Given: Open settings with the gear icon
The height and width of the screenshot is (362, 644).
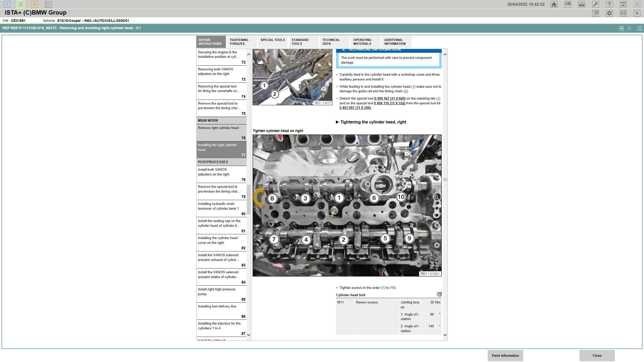Looking at the screenshot, I should click(609, 13).
